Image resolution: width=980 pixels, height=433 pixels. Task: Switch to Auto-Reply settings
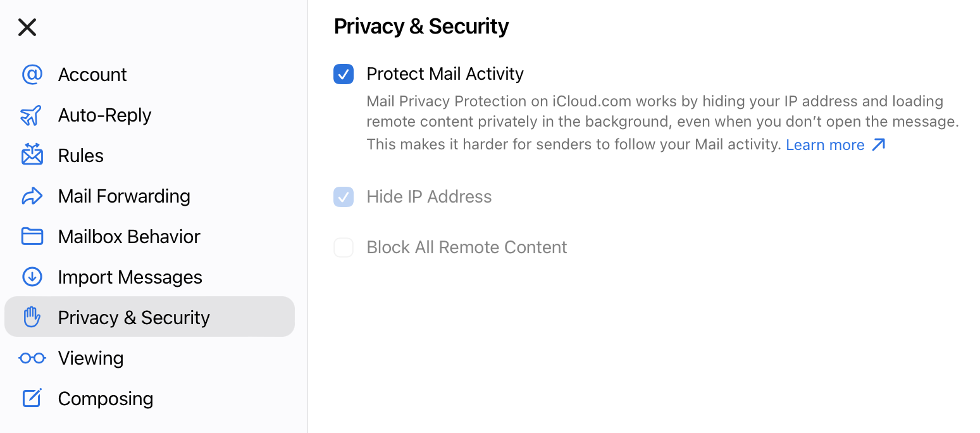(104, 115)
